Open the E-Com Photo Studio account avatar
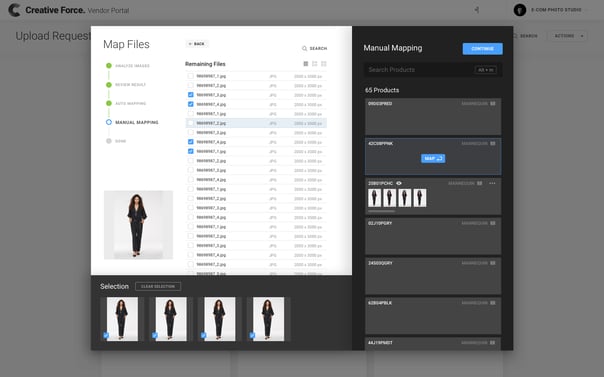Image resolution: width=604 pixels, height=377 pixels. 520,10
